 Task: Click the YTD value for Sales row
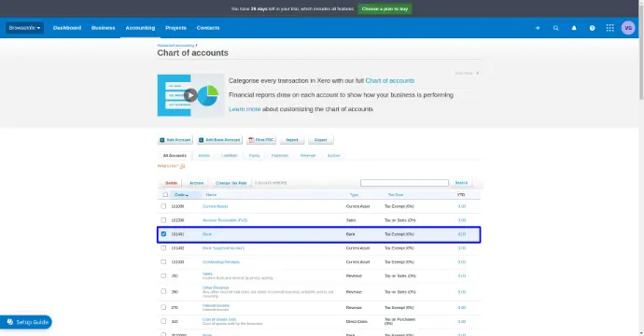pos(462,276)
